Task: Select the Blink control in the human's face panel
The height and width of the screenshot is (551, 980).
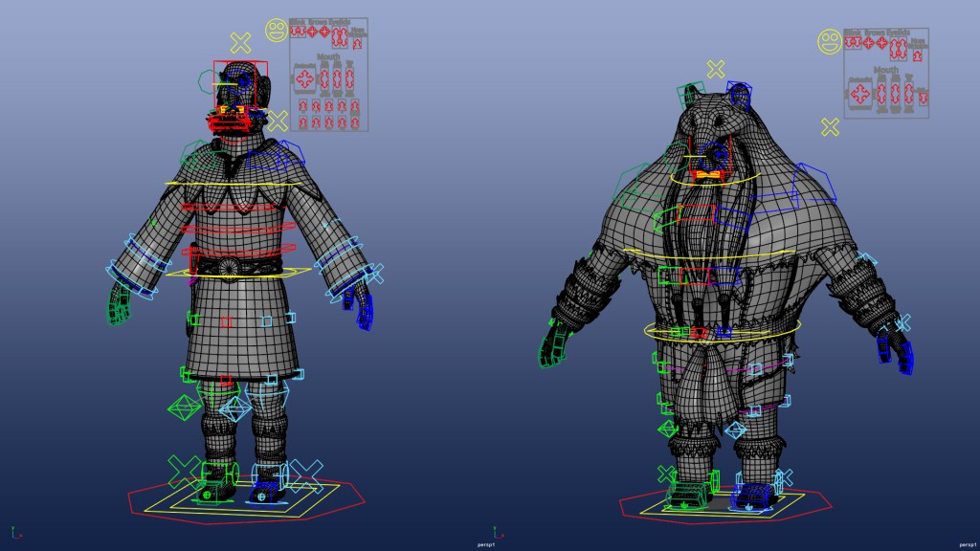Action: [298, 31]
